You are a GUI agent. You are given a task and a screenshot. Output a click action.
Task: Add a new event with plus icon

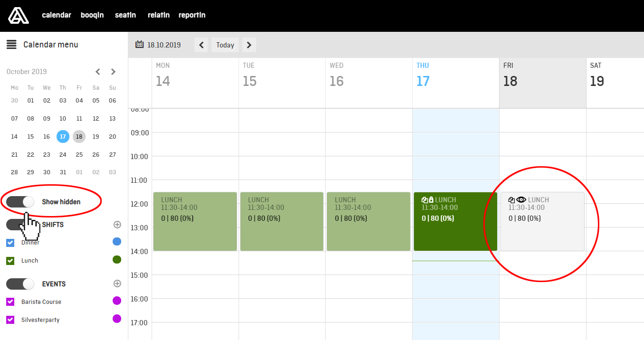point(117,283)
